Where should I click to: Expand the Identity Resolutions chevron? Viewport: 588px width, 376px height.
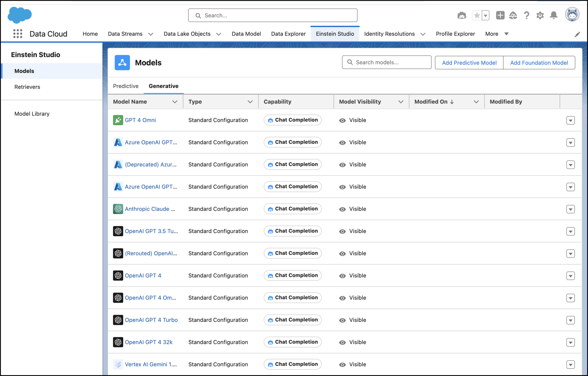coord(423,34)
